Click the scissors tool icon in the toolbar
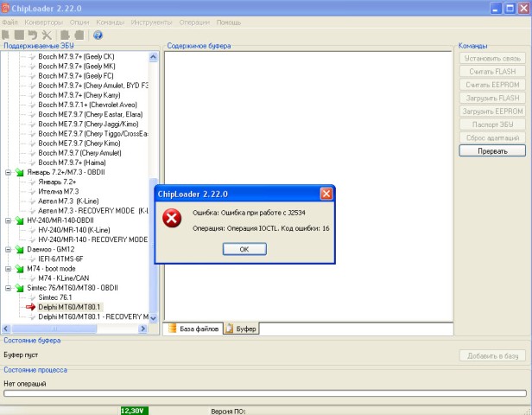The width and height of the screenshot is (532, 415). click(47, 35)
